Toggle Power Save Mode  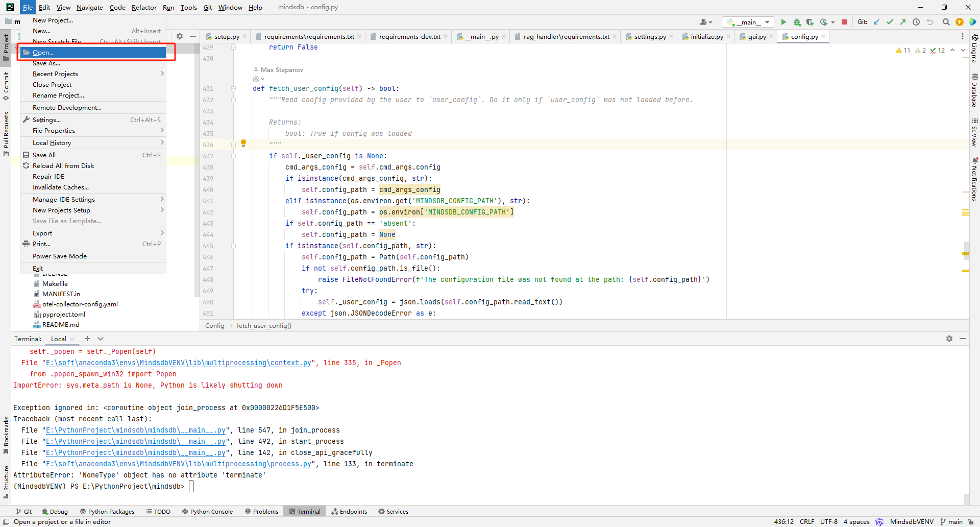point(60,256)
